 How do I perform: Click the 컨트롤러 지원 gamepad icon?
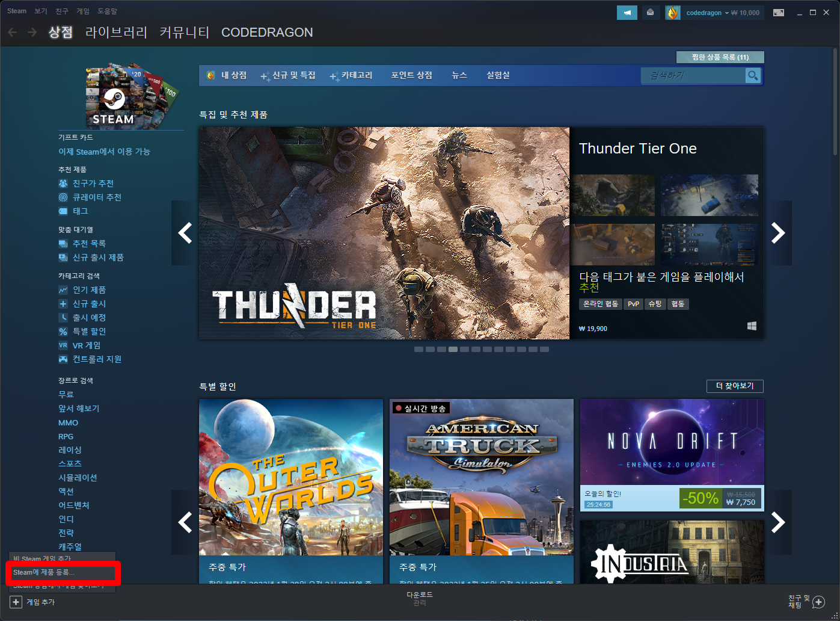(x=63, y=359)
